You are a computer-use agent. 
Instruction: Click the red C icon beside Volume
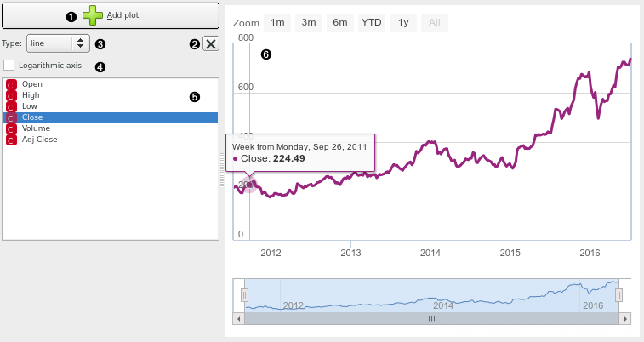[x=11, y=128]
